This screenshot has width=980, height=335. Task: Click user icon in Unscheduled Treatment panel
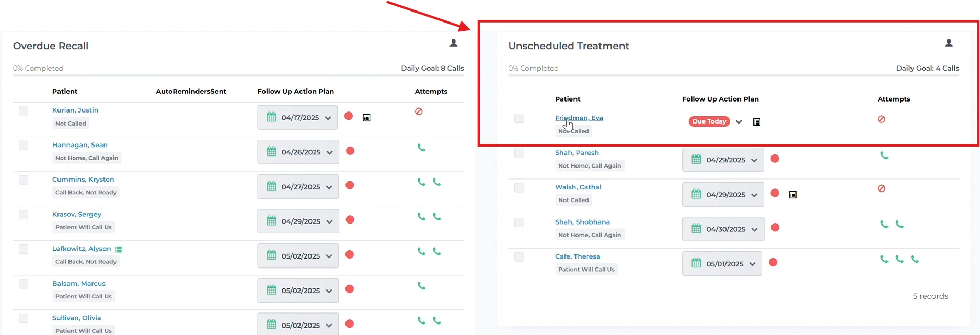tap(949, 43)
